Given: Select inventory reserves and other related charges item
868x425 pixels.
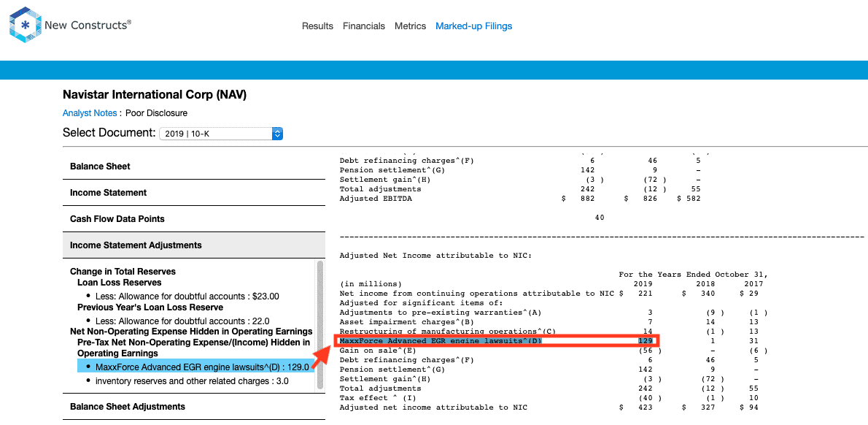Looking at the screenshot, I should (x=192, y=381).
